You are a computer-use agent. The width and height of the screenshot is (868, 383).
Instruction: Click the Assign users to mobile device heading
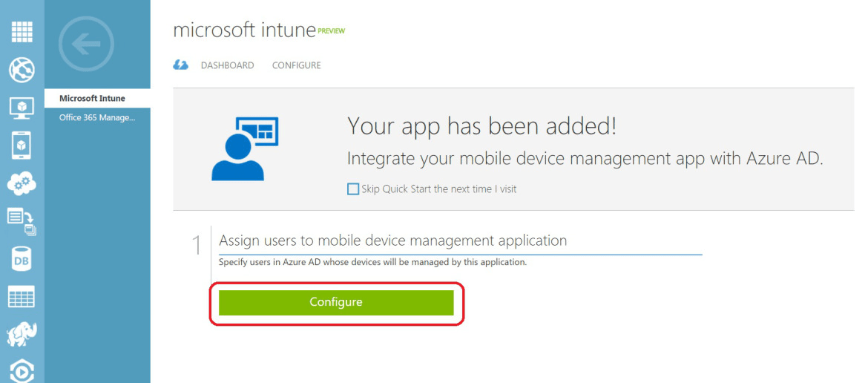coord(393,240)
